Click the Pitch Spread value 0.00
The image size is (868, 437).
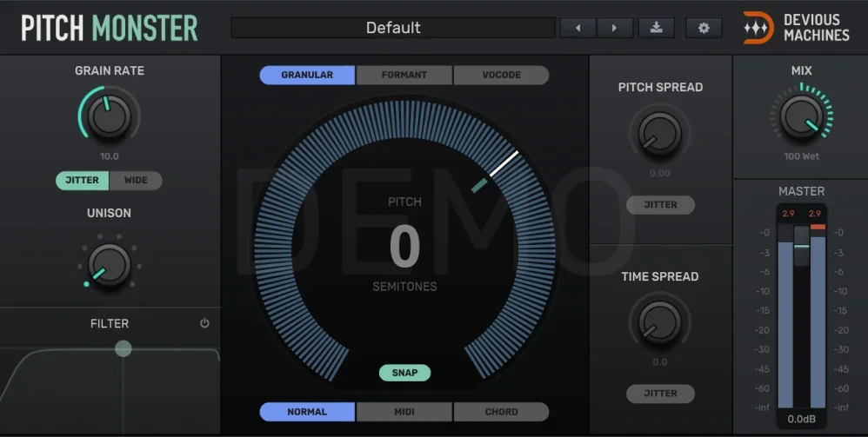660,173
